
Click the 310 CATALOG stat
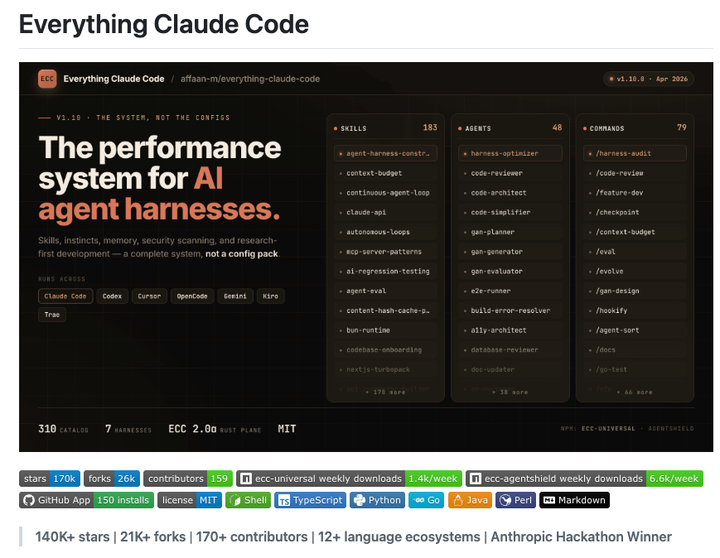pos(63,429)
